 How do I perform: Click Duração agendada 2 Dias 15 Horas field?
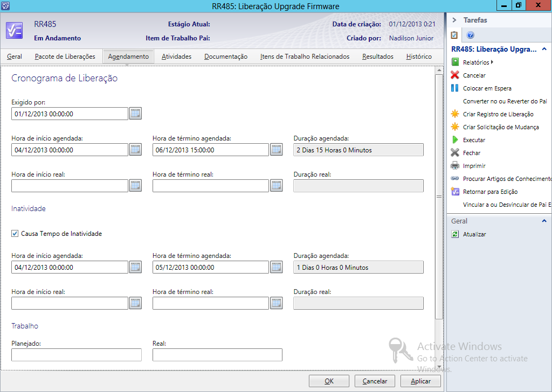click(x=358, y=150)
